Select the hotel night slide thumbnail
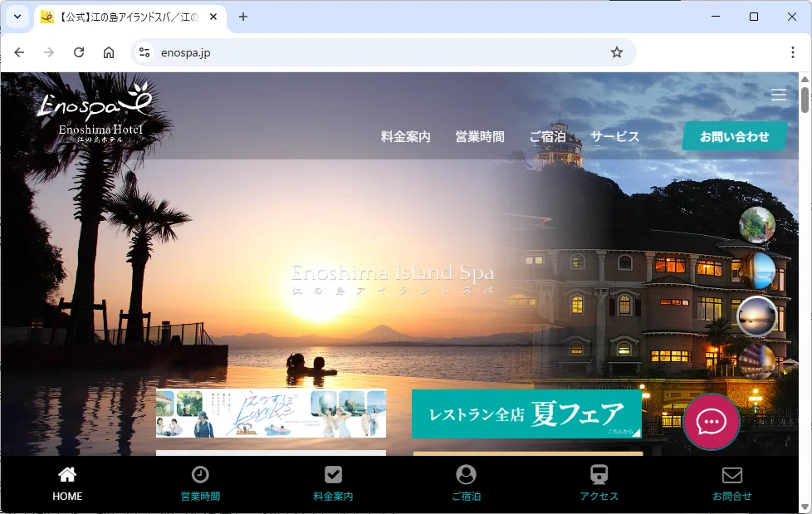This screenshot has width=812, height=514. click(756, 361)
